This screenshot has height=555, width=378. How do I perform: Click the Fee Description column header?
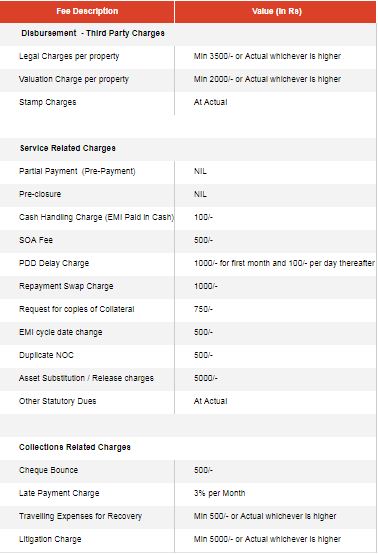tap(87, 11)
